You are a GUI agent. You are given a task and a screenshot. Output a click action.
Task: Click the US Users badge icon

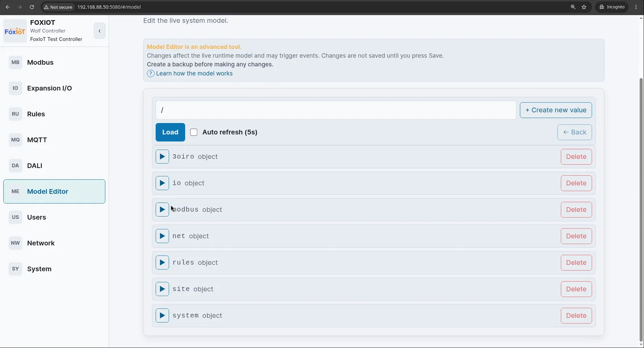15,217
